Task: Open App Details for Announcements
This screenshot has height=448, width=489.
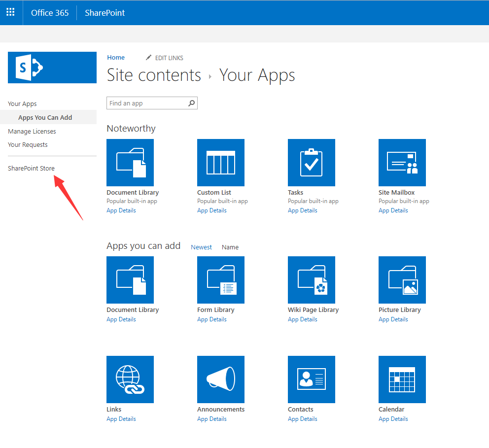Action: 212,419
